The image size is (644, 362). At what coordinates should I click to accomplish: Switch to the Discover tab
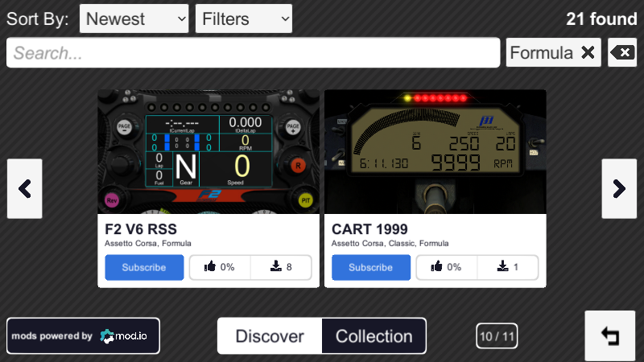pyautogui.click(x=270, y=336)
